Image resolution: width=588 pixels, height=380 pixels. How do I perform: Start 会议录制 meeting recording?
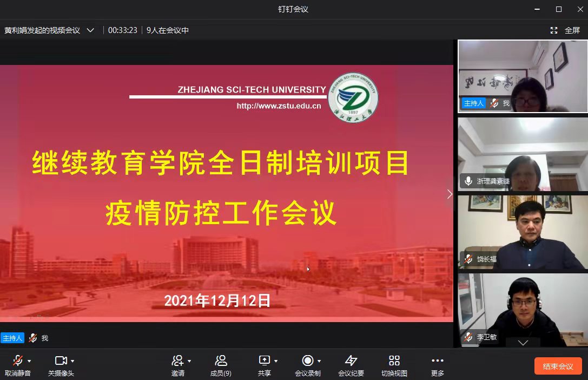pos(307,361)
